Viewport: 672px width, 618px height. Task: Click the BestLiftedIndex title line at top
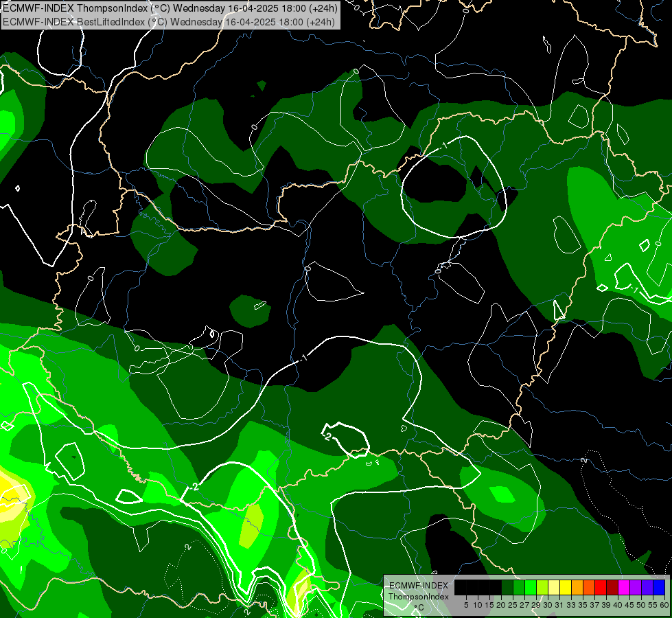[x=169, y=22]
